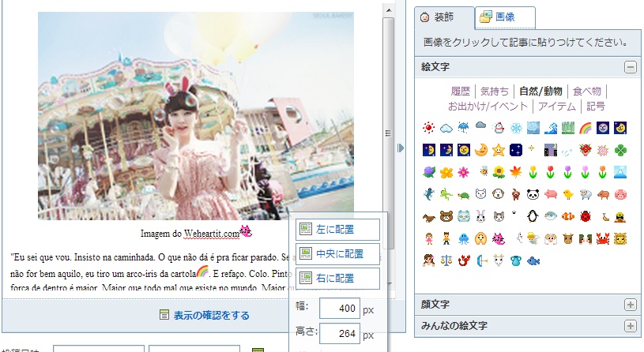Insert the white cloud emoji
The width and height of the screenshot is (644, 352).
pos(446,128)
